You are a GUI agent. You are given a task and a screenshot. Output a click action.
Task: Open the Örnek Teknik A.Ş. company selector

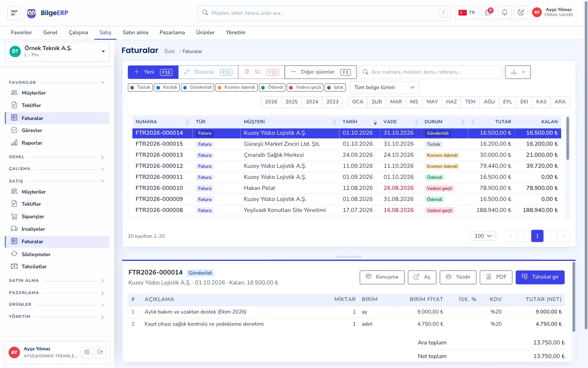coord(57,52)
